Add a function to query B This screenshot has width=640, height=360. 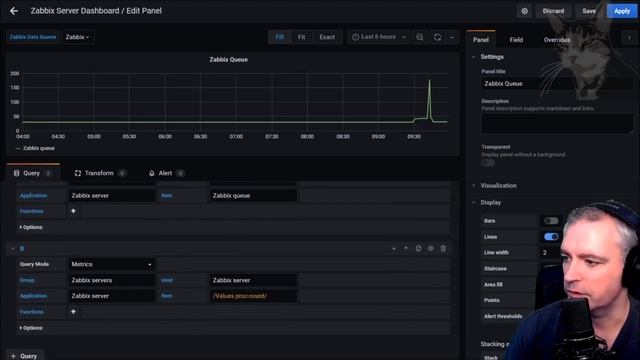(73, 312)
